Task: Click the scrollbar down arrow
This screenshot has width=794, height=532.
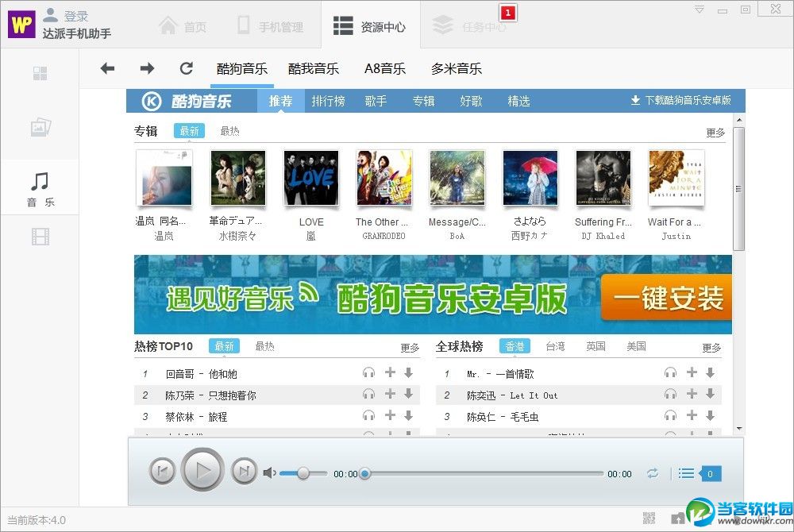Action: click(x=739, y=429)
